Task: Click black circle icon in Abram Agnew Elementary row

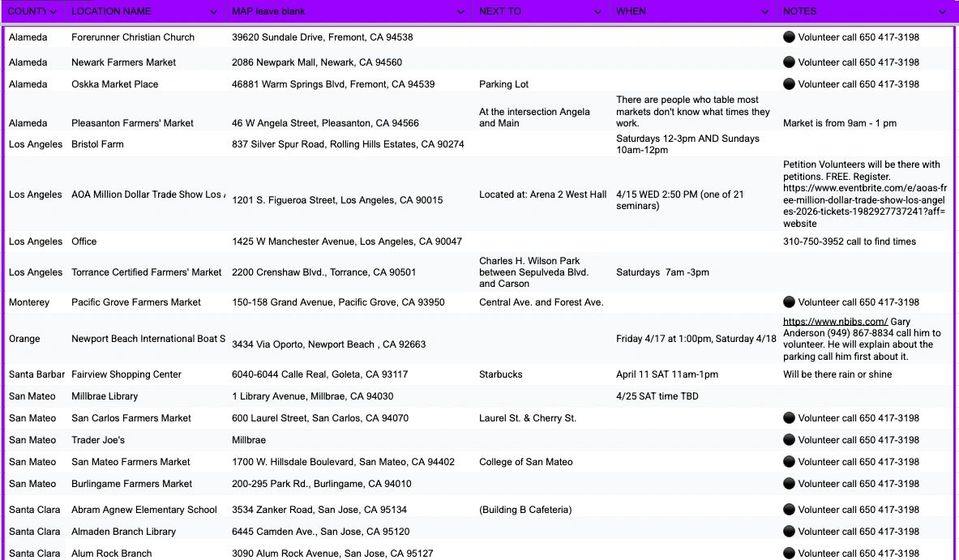Action: (789, 510)
